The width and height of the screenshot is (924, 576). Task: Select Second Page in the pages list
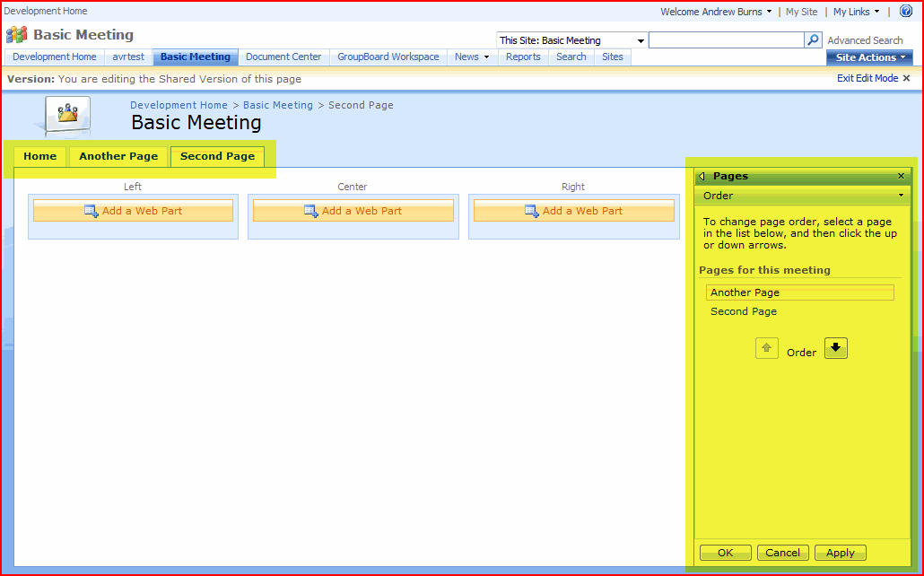click(x=744, y=311)
